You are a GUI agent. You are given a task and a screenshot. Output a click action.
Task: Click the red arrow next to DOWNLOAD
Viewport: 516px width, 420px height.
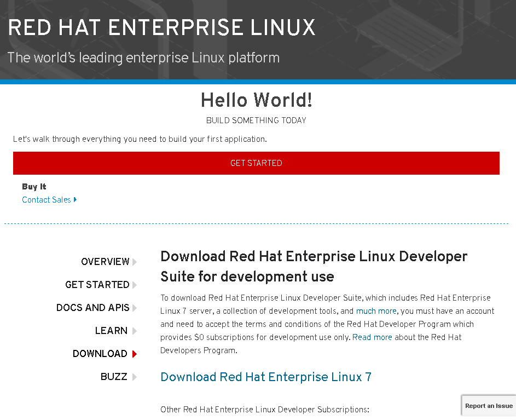pos(134,354)
